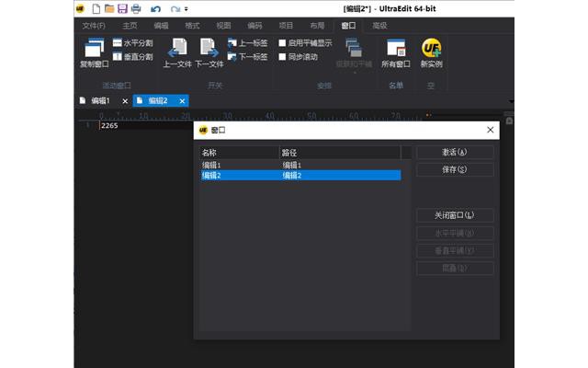Close the 编辑1 document tab
588x368 pixels.
(x=125, y=101)
